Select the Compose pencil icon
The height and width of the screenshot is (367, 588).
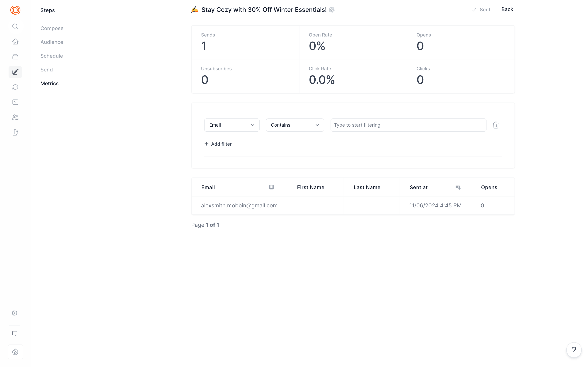point(15,72)
